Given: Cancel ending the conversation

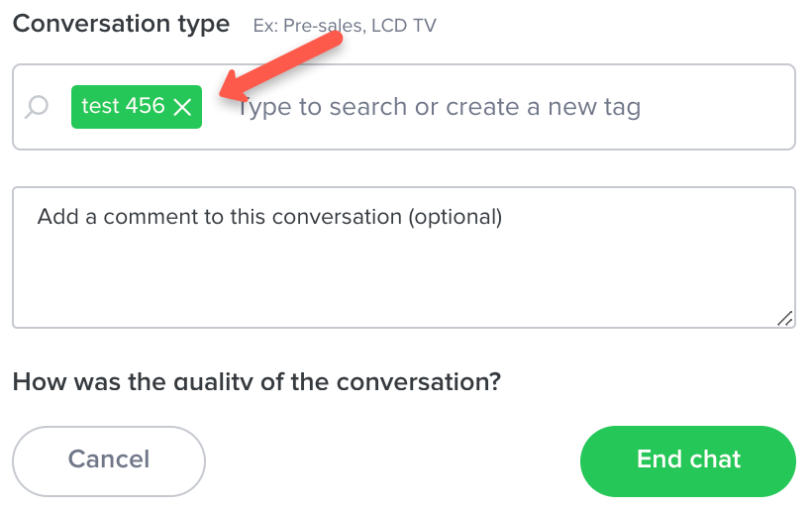Looking at the screenshot, I should 109,460.
